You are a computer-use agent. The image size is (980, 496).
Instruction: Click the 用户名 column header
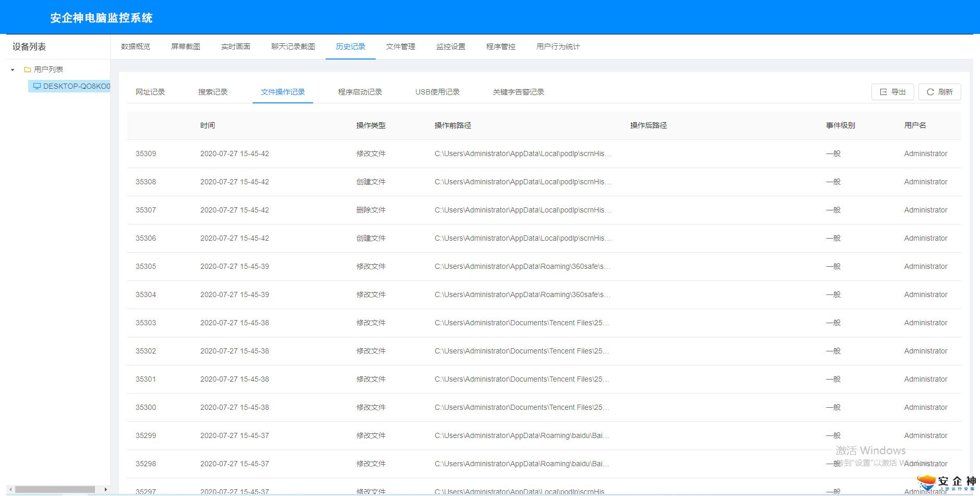[915, 125]
